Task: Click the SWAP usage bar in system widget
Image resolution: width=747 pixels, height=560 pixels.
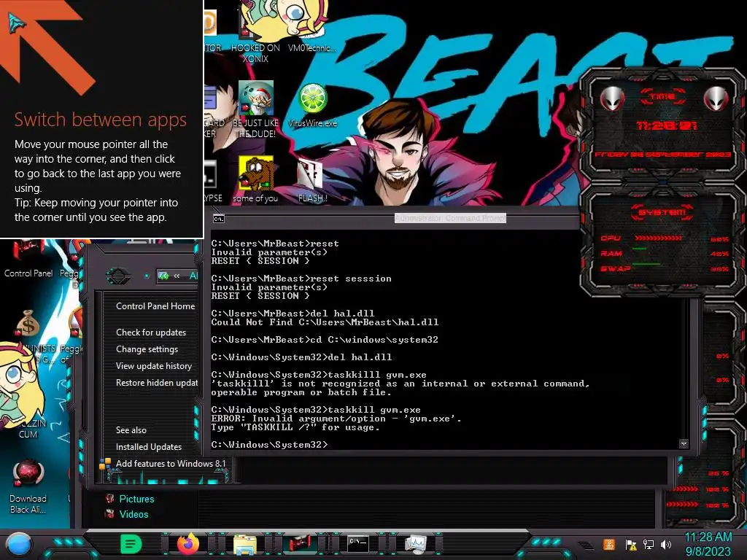Action: pyautogui.click(x=646, y=264)
